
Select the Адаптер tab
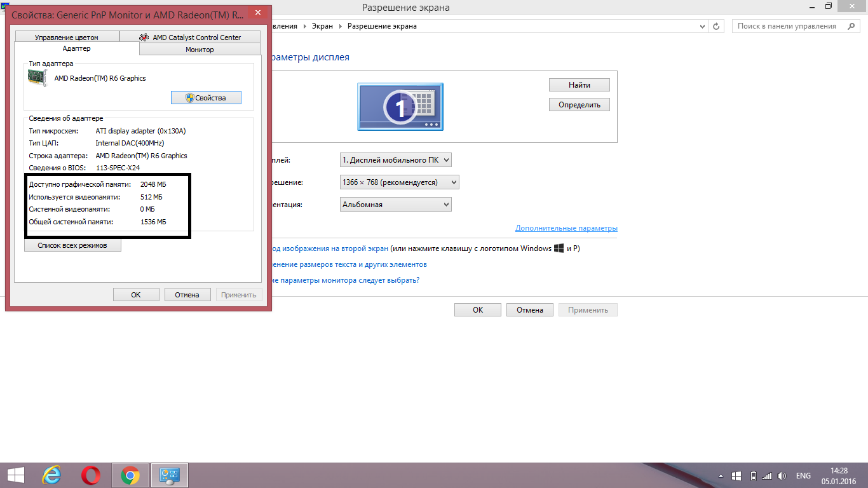pos(76,49)
